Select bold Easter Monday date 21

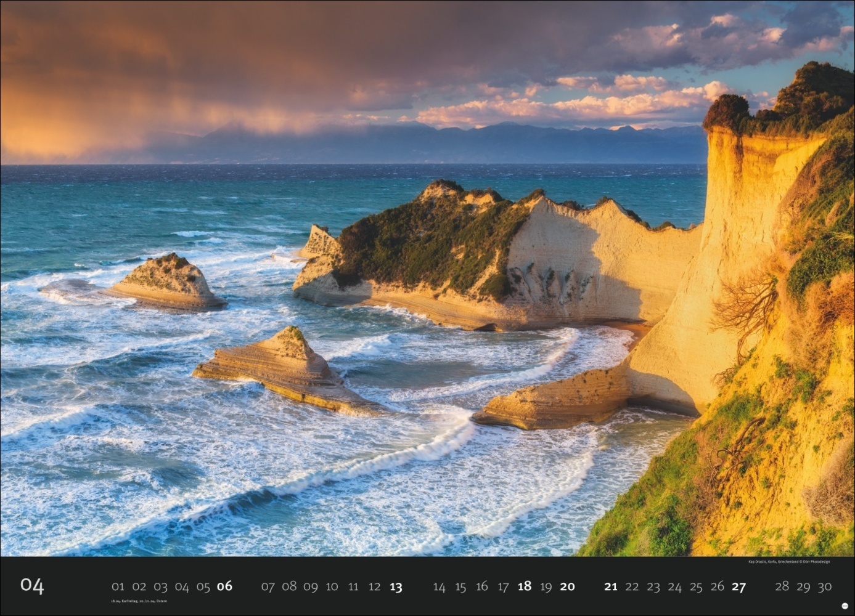[610, 586]
